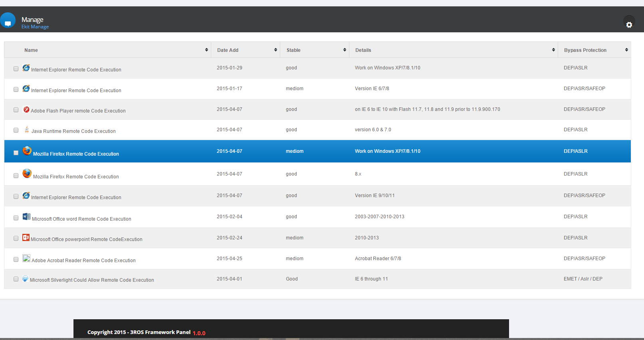Click Firefox icon in the 8.x row
The width and height of the screenshot is (644, 340).
[x=27, y=173]
